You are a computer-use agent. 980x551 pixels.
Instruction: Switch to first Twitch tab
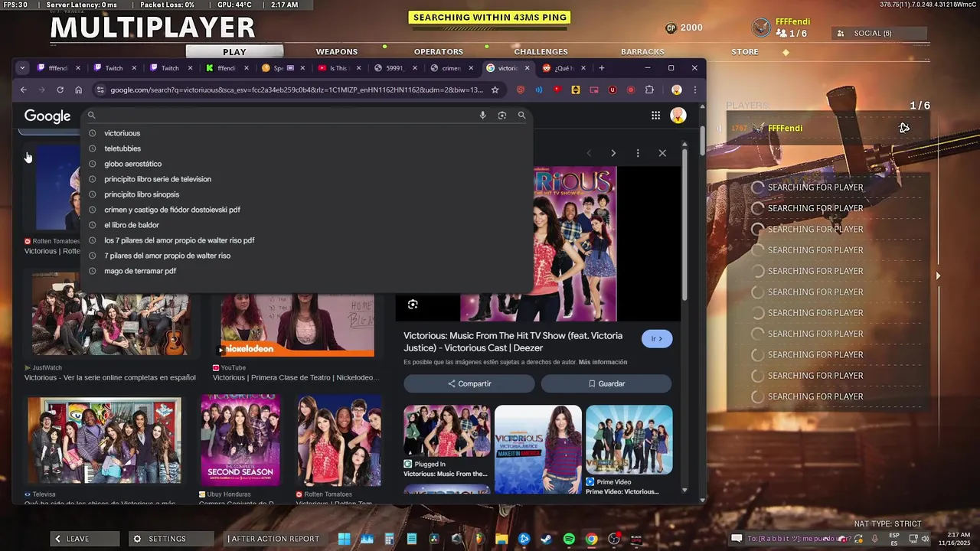[114, 68]
